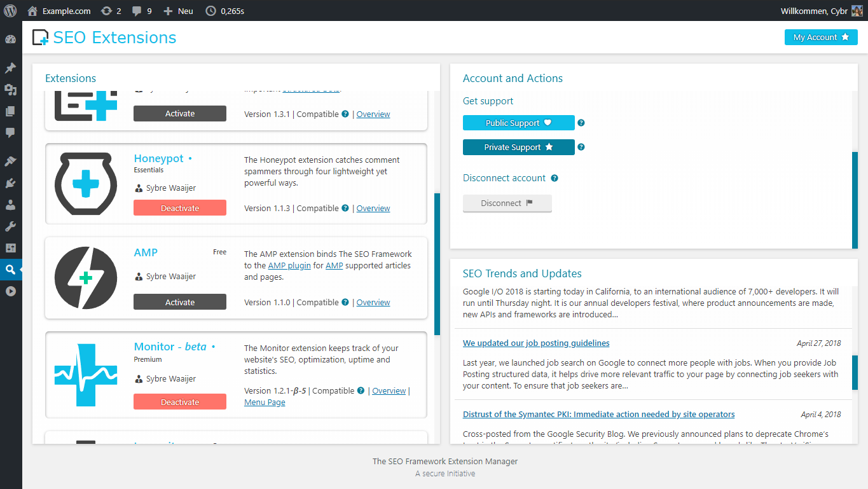Click 'Sybre Waaijer' author under Honeypot
This screenshot has height=489, width=868.
tap(171, 188)
